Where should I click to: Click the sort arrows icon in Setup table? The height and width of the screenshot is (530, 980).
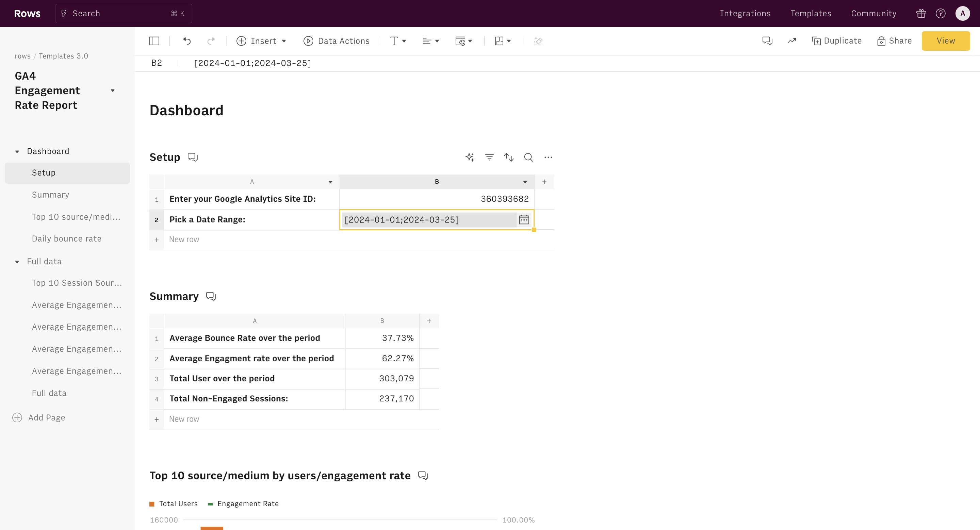509,158
